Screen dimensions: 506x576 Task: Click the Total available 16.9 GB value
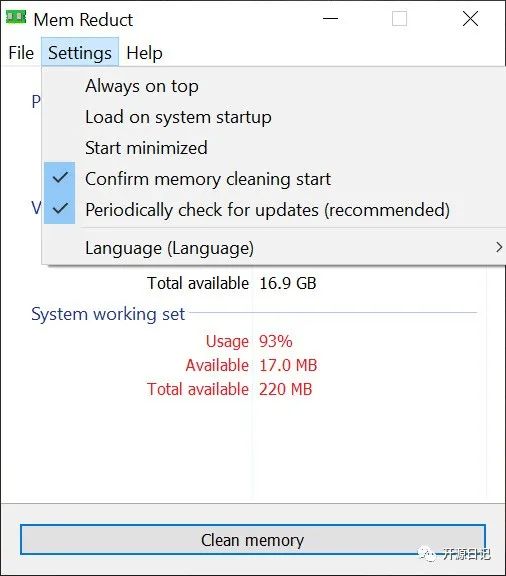coord(288,283)
